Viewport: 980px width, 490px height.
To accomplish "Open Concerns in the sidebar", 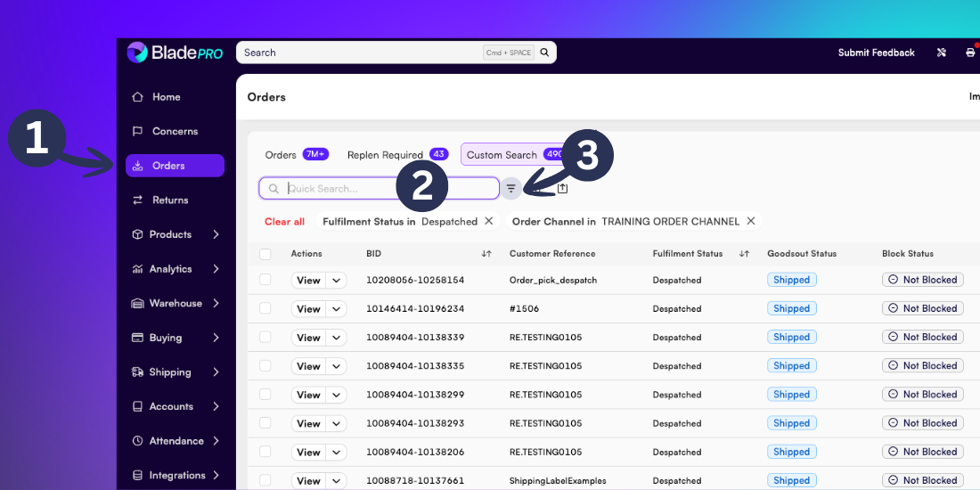I will [175, 131].
